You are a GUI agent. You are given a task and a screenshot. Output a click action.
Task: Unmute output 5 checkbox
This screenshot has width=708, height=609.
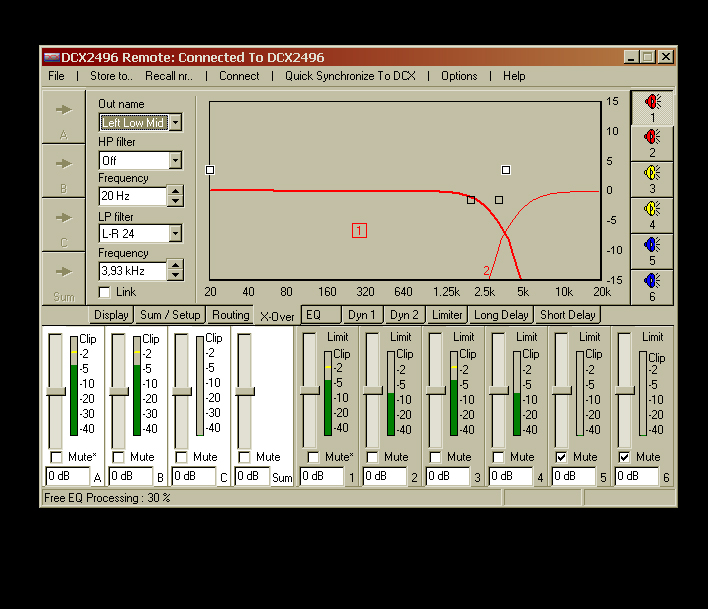[x=561, y=457]
